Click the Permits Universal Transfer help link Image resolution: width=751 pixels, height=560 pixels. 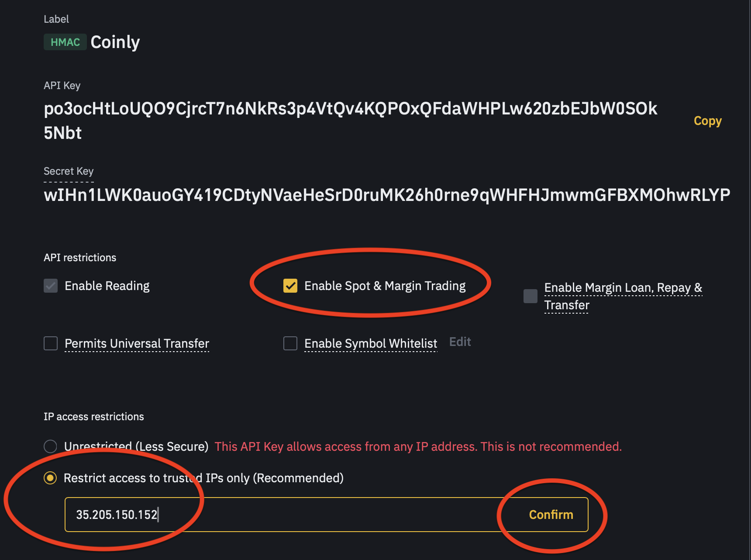click(137, 343)
